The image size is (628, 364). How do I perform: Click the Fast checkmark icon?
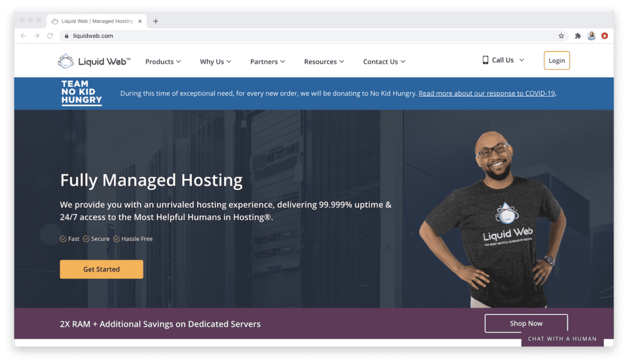click(x=63, y=239)
